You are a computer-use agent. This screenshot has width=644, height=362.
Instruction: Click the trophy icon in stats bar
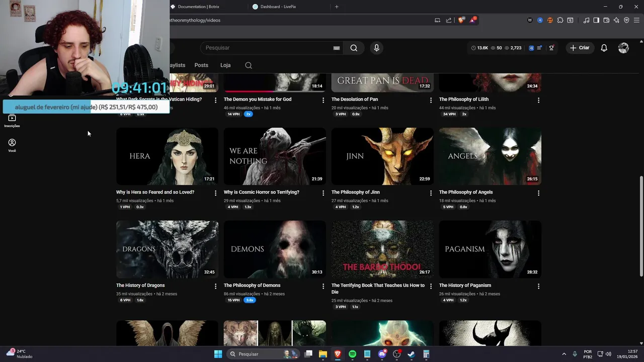551,48
